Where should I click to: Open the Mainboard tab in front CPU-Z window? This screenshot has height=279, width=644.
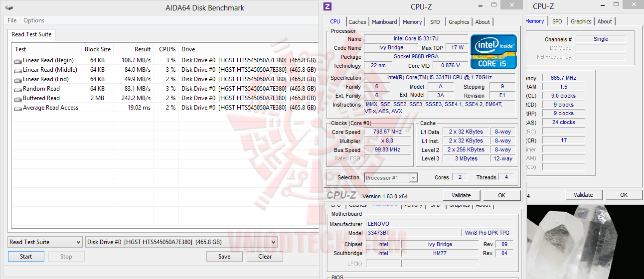click(384, 22)
